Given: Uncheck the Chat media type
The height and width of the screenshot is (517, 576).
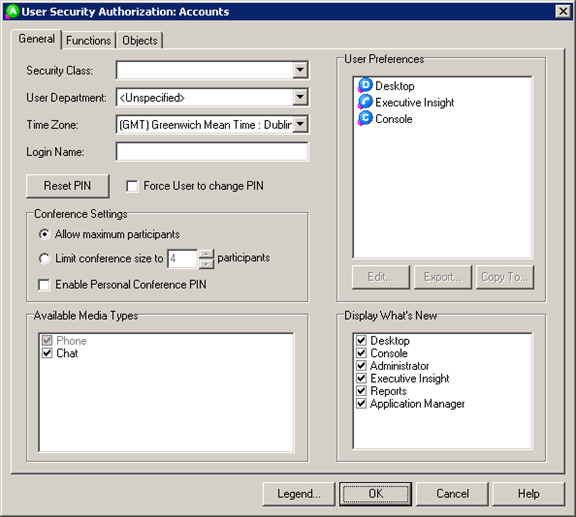Looking at the screenshot, I should [47, 353].
